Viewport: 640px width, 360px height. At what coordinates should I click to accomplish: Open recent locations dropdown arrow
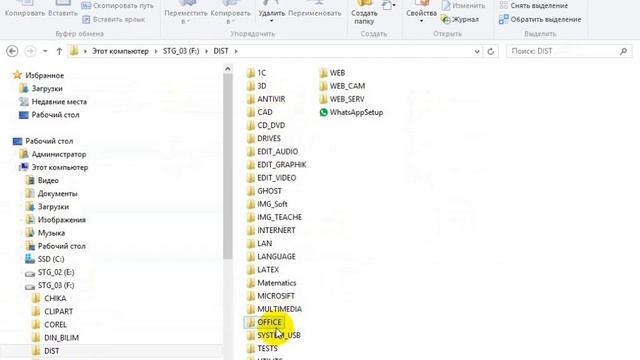(45, 51)
